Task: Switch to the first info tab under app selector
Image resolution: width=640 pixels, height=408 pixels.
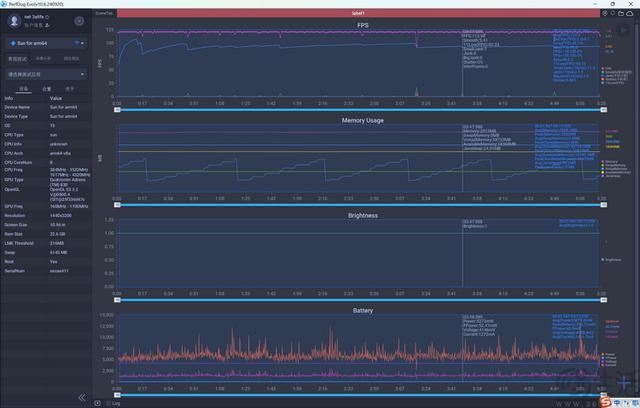Action: pos(23,89)
